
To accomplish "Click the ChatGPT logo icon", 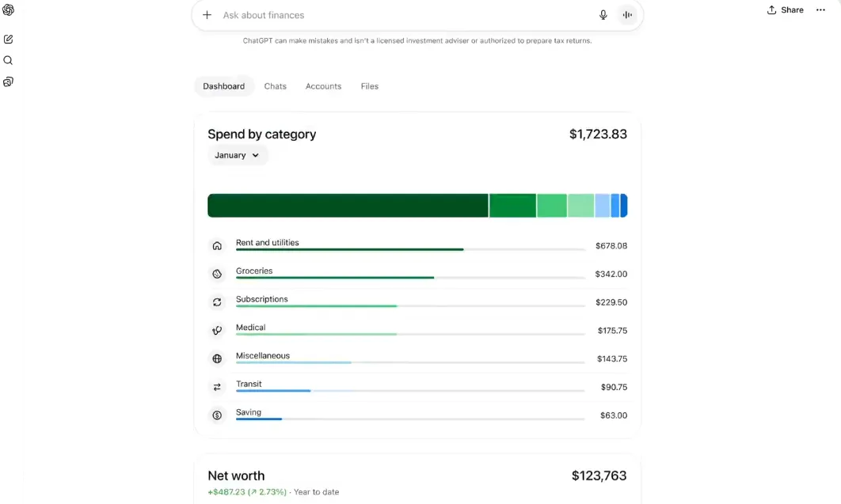I will pos(8,9).
